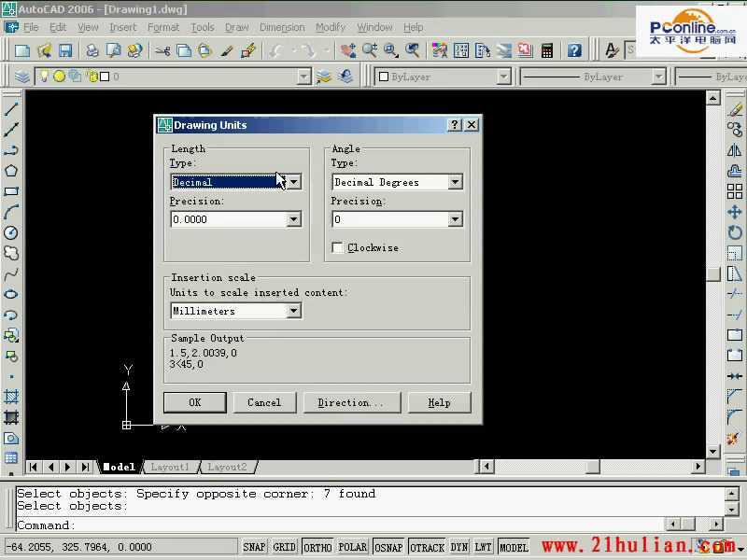Select the Line tool in Draw toolbar
The width and height of the screenshot is (747, 560).
[11, 109]
